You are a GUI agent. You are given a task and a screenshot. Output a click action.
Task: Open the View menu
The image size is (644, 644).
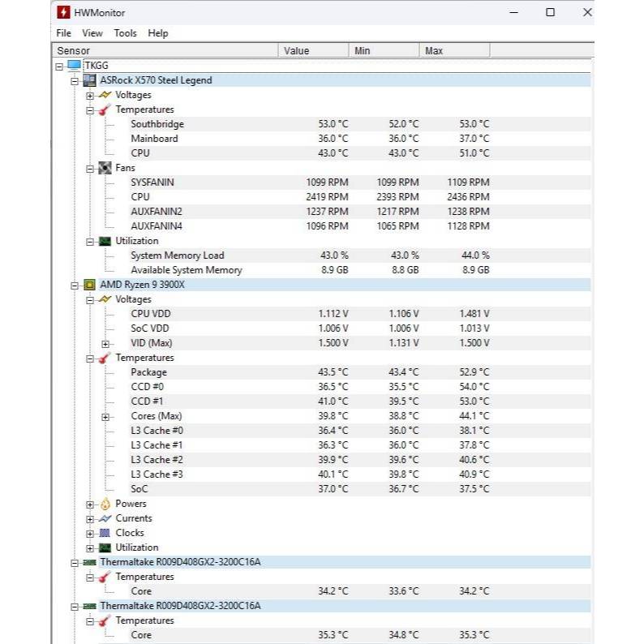(x=92, y=33)
